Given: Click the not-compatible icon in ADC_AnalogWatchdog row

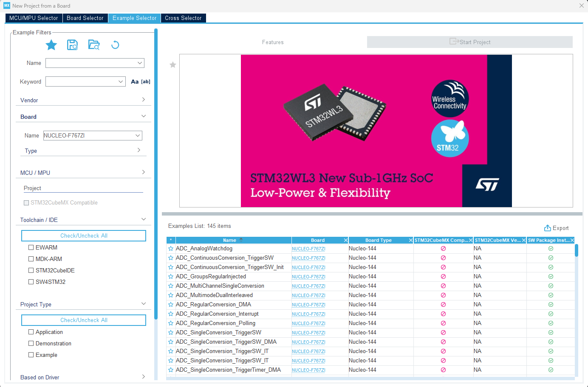Looking at the screenshot, I should (443, 249).
